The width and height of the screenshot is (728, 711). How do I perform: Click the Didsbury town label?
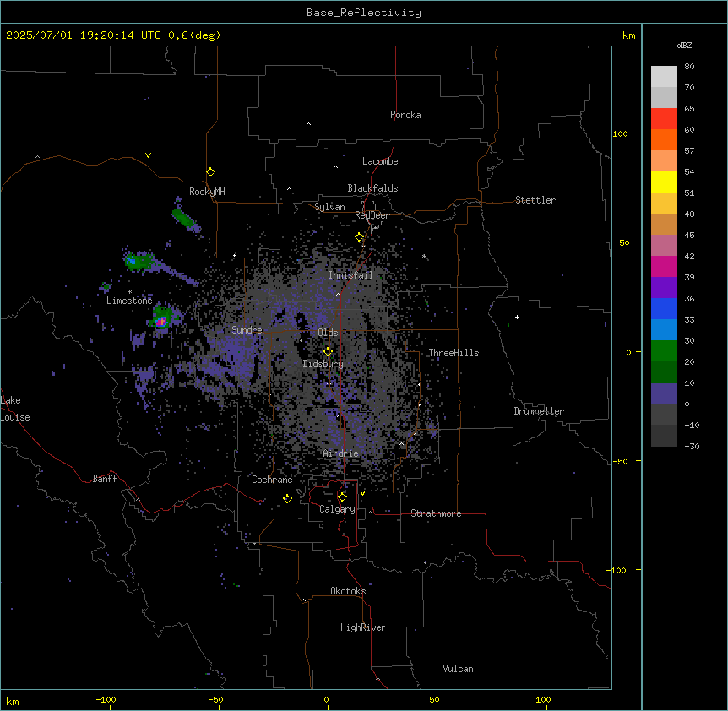323,364
